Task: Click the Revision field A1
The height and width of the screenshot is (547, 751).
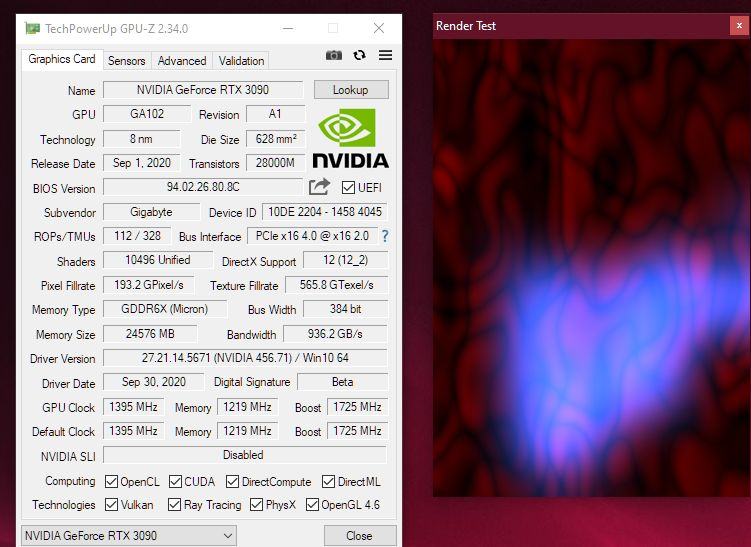Action: (x=275, y=114)
